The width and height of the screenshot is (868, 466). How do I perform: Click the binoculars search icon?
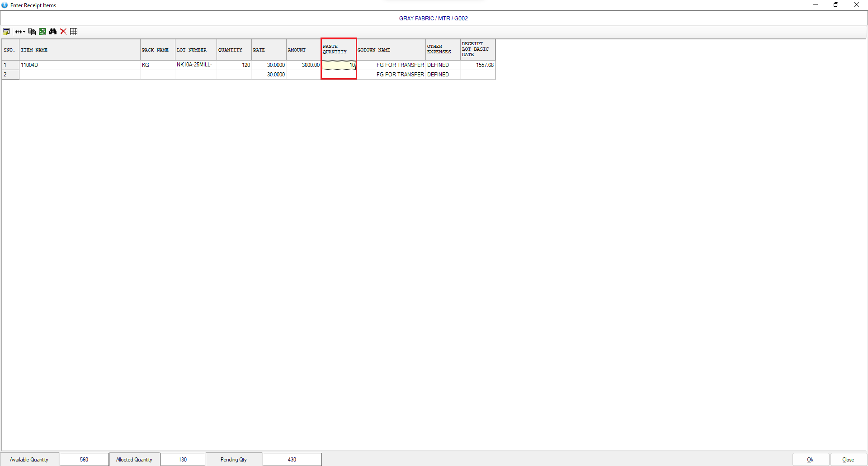[x=53, y=32]
